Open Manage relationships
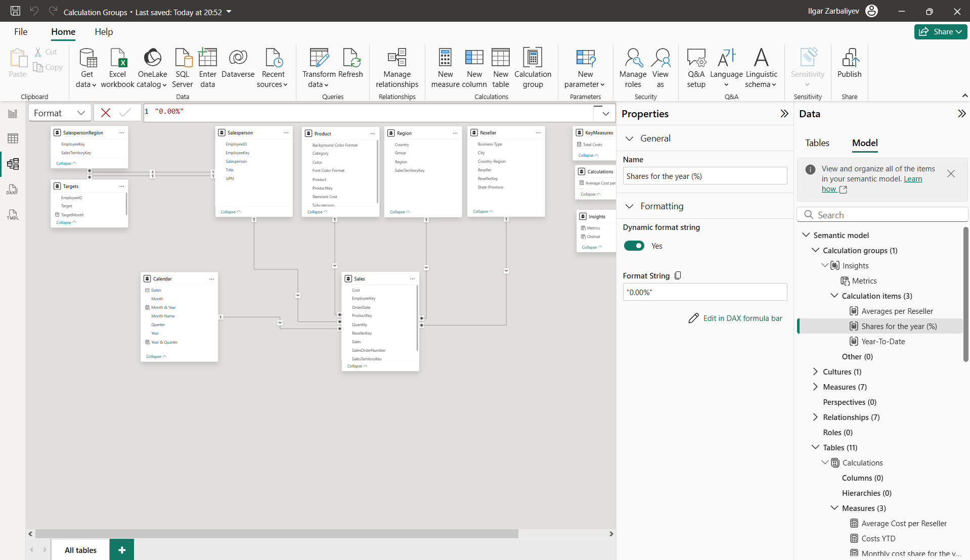Screen dimensions: 970x560 coord(397,68)
